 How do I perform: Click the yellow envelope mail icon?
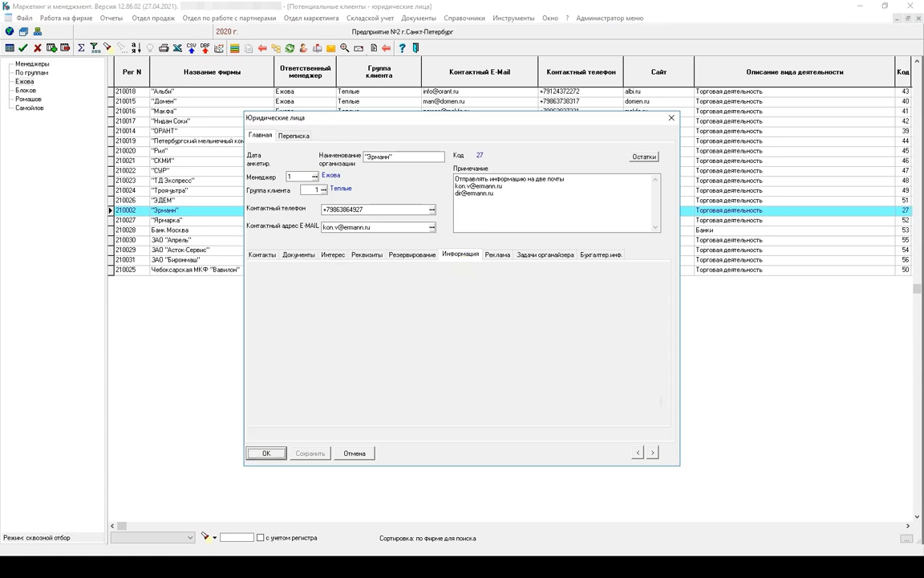[330, 48]
